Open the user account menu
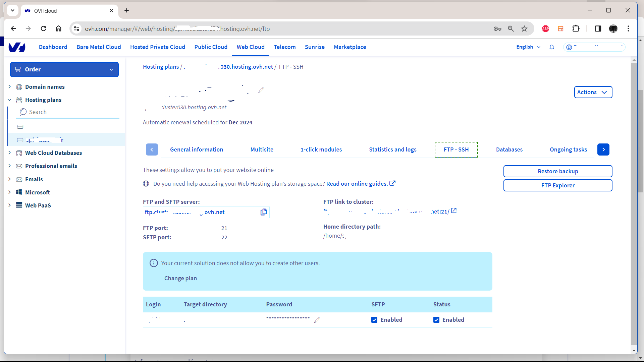Image resolution: width=644 pixels, height=362 pixels. point(594,47)
